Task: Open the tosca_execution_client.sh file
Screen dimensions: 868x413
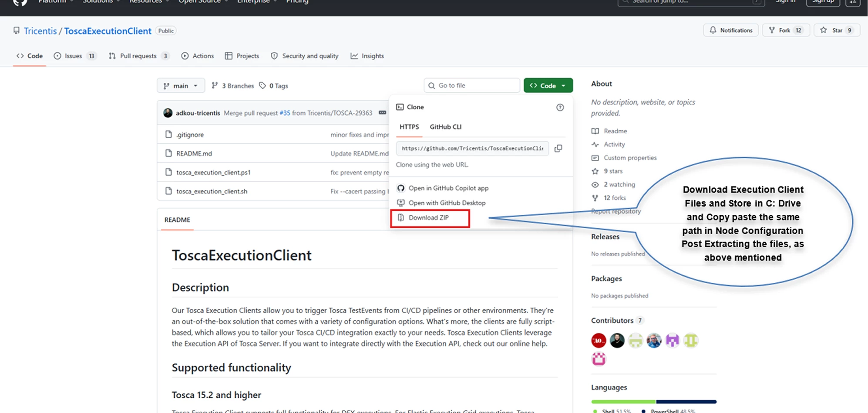Action: pos(212,191)
